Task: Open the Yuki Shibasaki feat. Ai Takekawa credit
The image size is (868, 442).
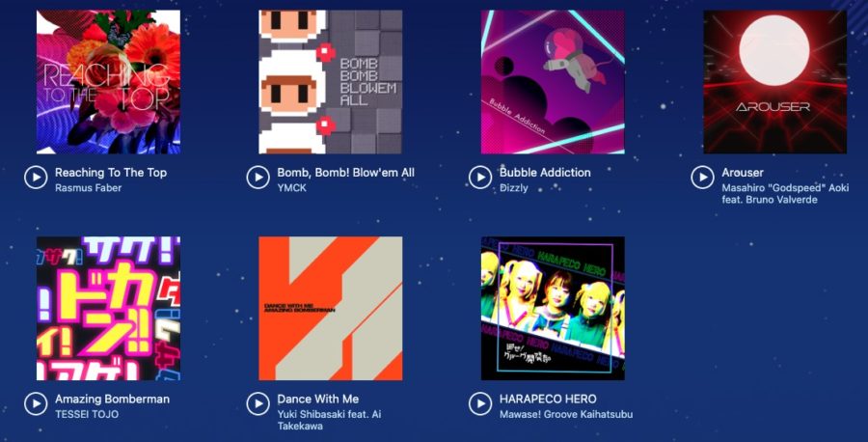Action: [x=330, y=420]
